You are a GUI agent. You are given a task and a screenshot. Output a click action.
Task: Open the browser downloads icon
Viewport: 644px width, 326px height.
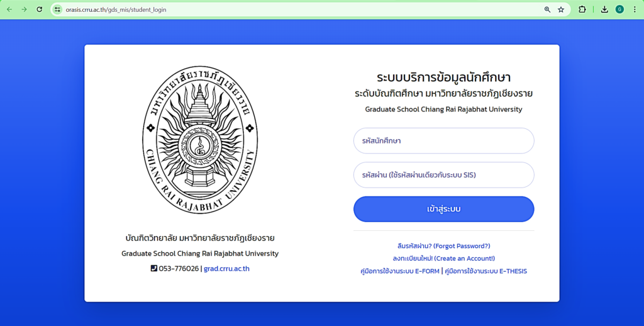click(x=604, y=9)
